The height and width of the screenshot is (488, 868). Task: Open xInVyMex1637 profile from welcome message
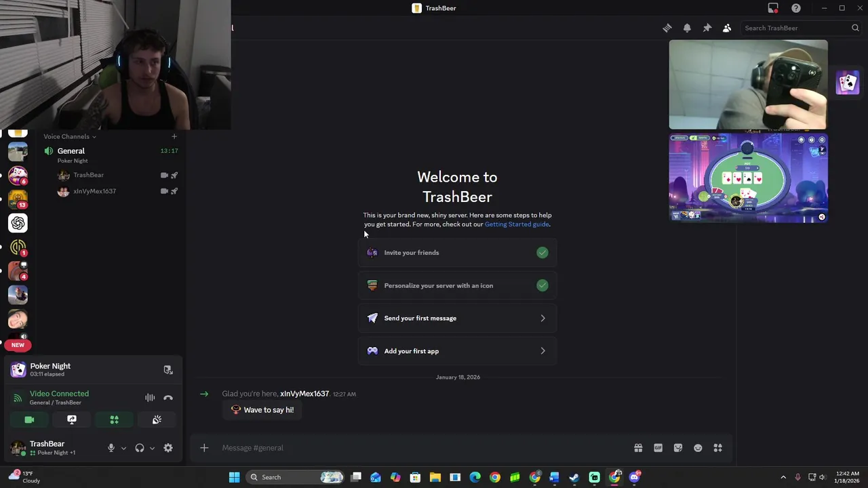pyautogui.click(x=304, y=394)
